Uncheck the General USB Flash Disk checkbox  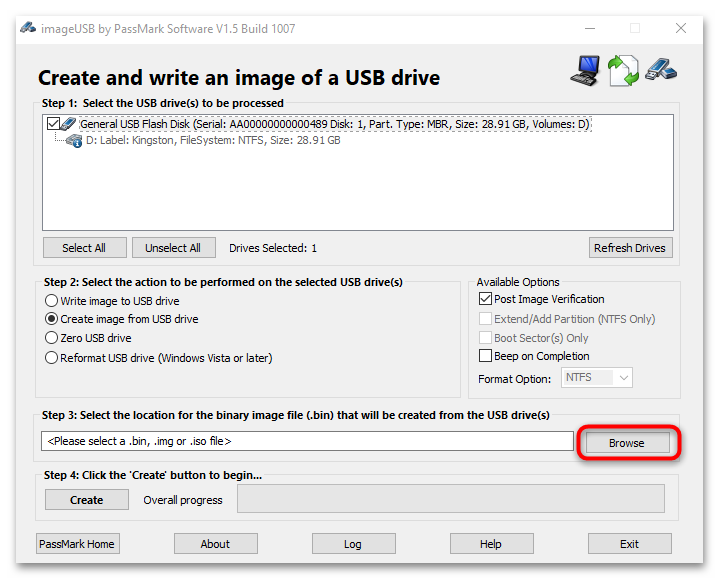(53, 124)
